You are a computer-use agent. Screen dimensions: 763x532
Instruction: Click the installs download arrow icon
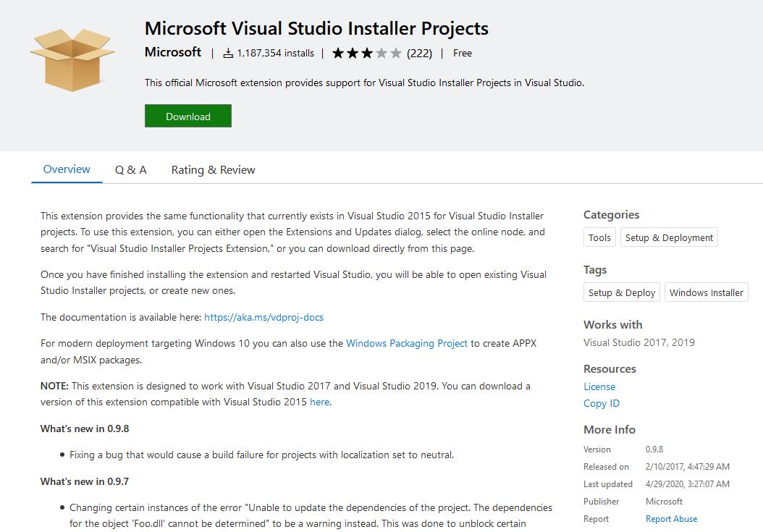click(x=228, y=54)
